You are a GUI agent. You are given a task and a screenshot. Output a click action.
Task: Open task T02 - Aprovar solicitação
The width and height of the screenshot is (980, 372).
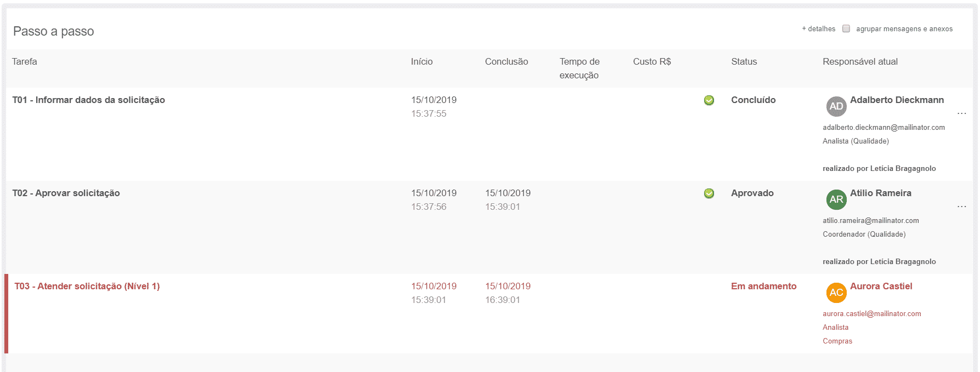pyautogui.click(x=66, y=193)
